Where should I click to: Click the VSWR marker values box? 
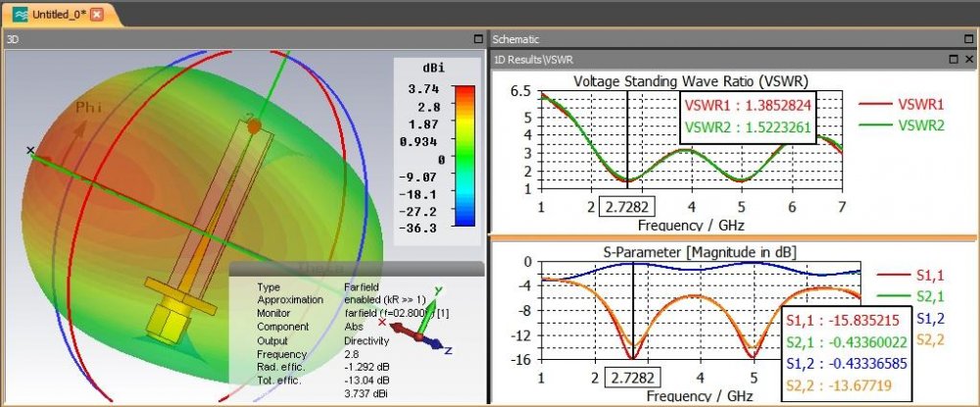point(747,117)
